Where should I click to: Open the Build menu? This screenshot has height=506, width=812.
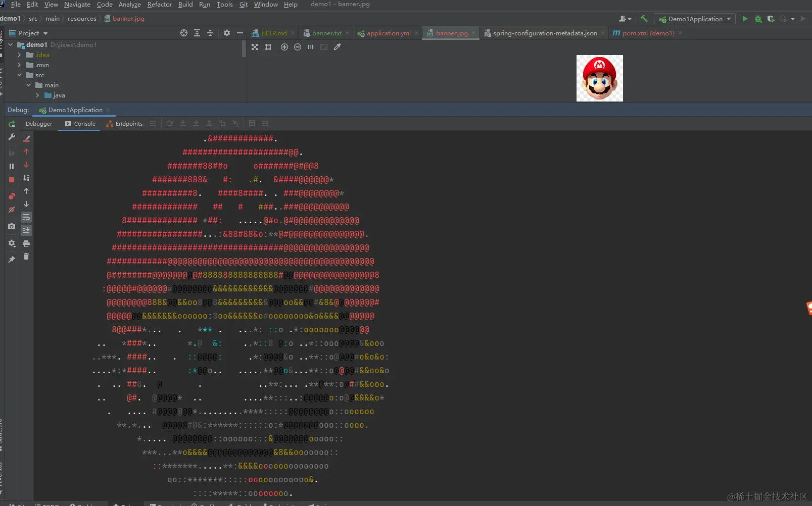click(185, 5)
